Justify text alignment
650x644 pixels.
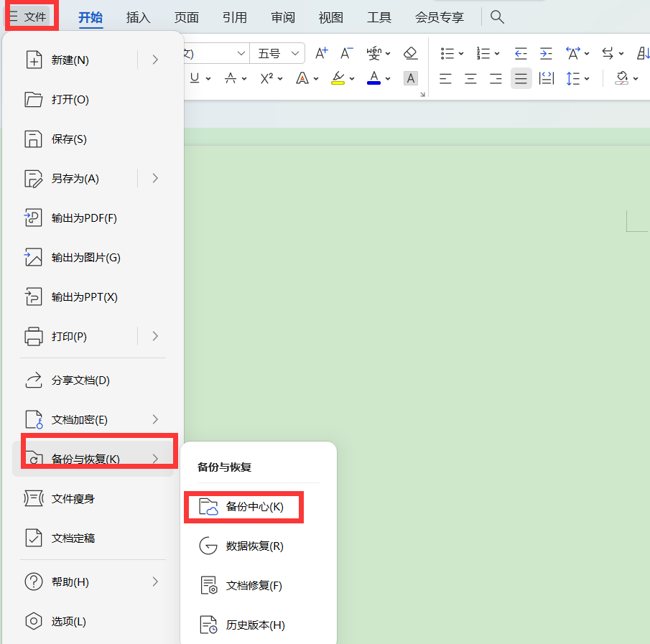click(521, 78)
